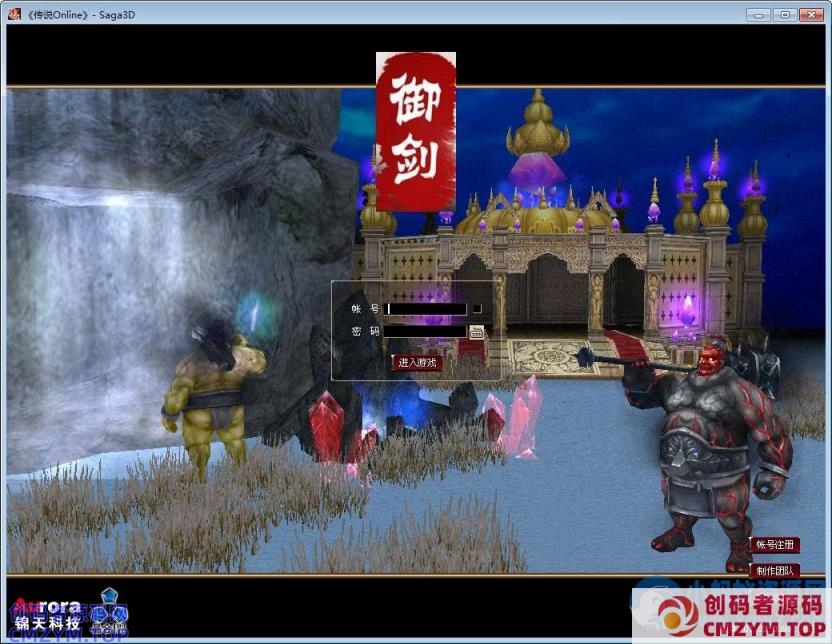Maximize the 传说Online game window
832x644 pixels.
tap(785, 13)
